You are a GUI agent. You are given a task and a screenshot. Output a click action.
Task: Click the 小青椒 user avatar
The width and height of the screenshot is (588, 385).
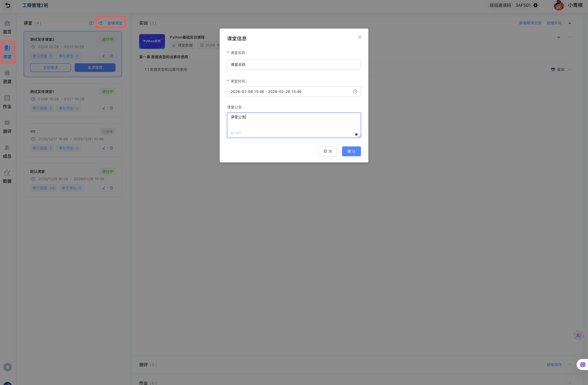point(559,5)
